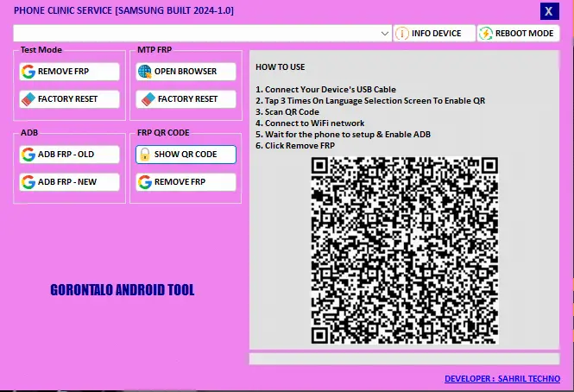Click step '1. Connect Your Device's USB Cable'
The height and width of the screenshot is (392, 574).
(325, 90)
